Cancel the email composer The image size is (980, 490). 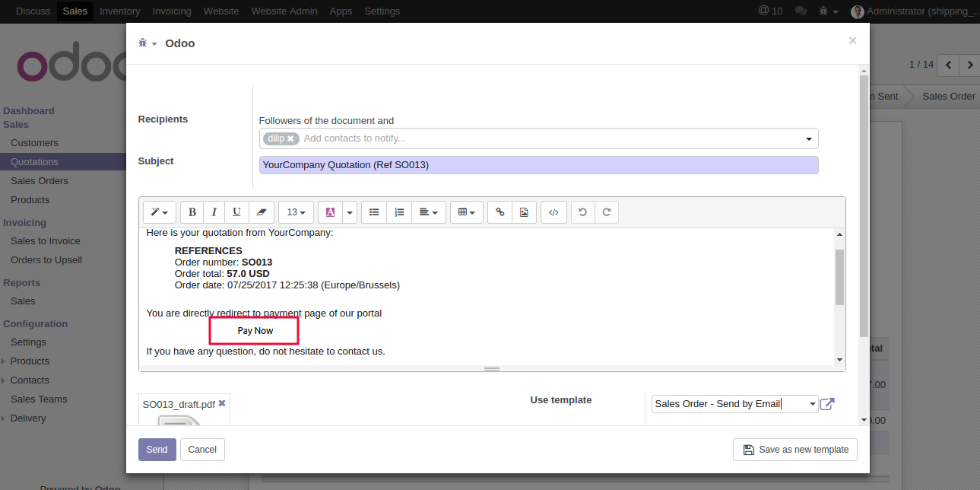coord(202,450)
